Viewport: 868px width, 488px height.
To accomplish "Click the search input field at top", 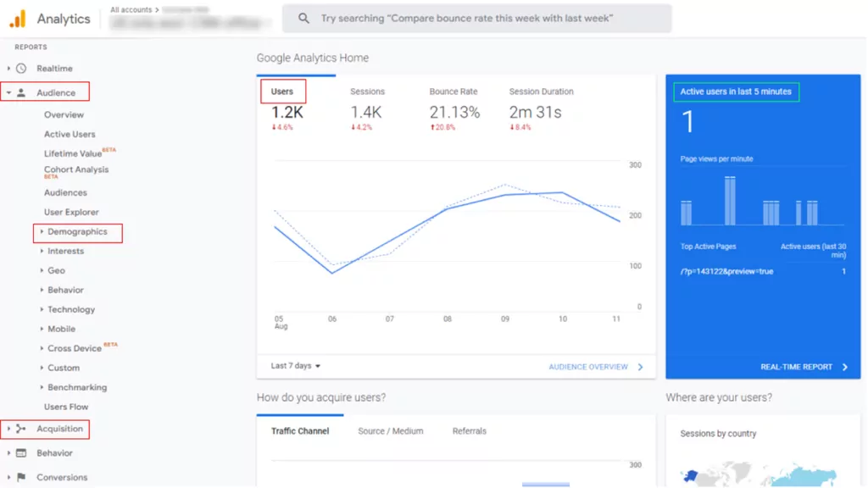I will [475, 18].
